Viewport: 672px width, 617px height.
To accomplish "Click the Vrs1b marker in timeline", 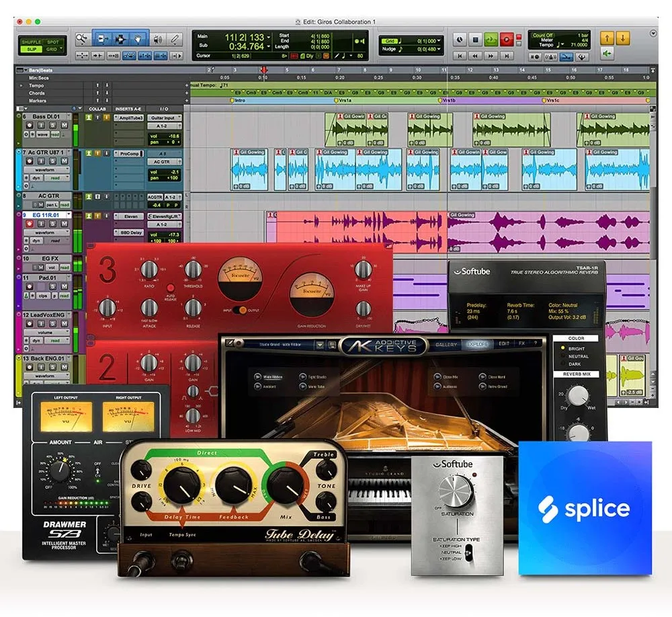I will pyautogui.click(x=447, y=100).
